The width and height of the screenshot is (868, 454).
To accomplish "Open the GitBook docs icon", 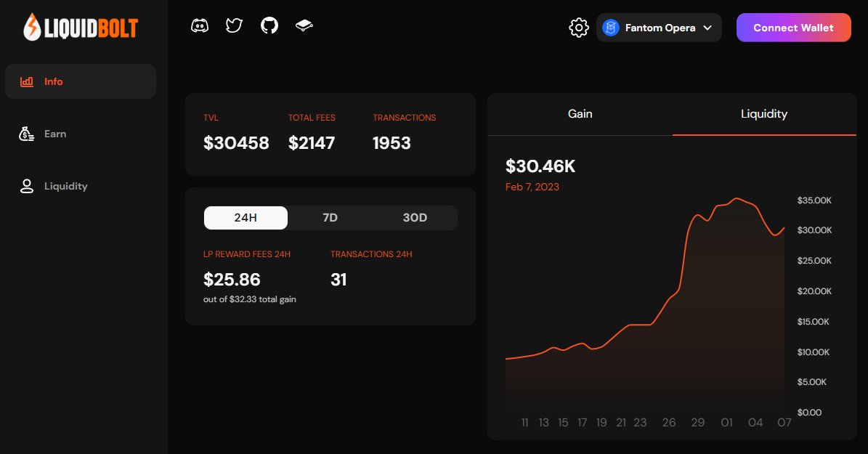I will point(304,25).
